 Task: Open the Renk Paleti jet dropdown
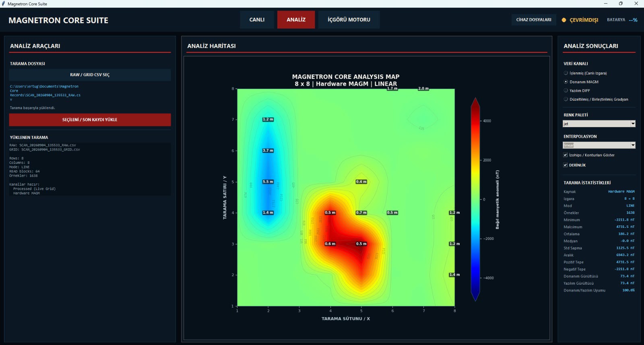599,124
